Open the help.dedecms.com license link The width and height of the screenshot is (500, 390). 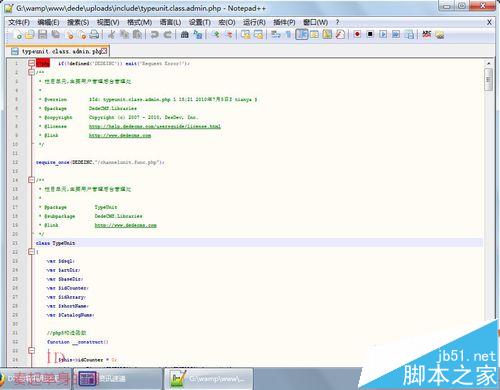(x=155, y=126)
